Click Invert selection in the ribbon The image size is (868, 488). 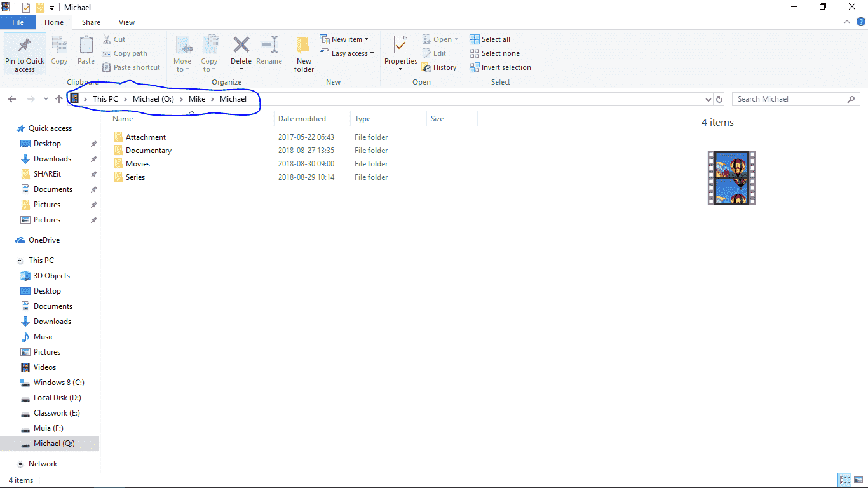click(500, 67)
